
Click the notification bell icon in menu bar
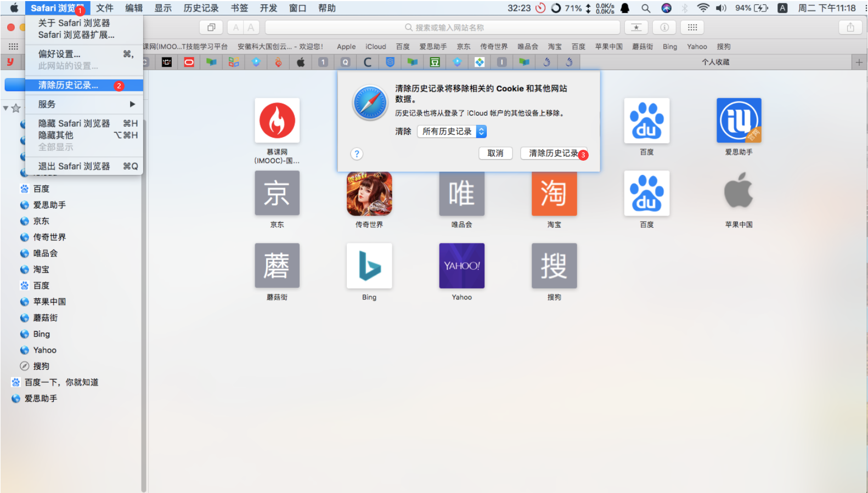pos(624,8)
